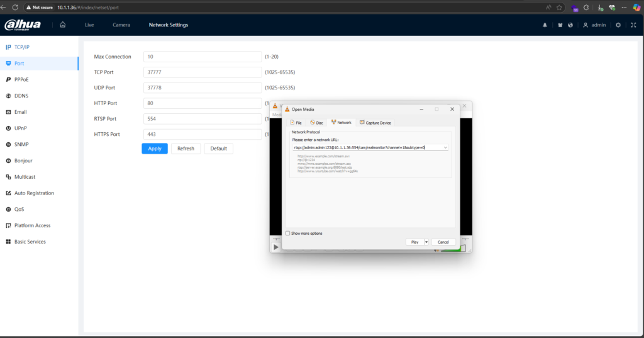644x338 pixels.
Task: Select Network tab in Open Media
Action: (341, 123)
